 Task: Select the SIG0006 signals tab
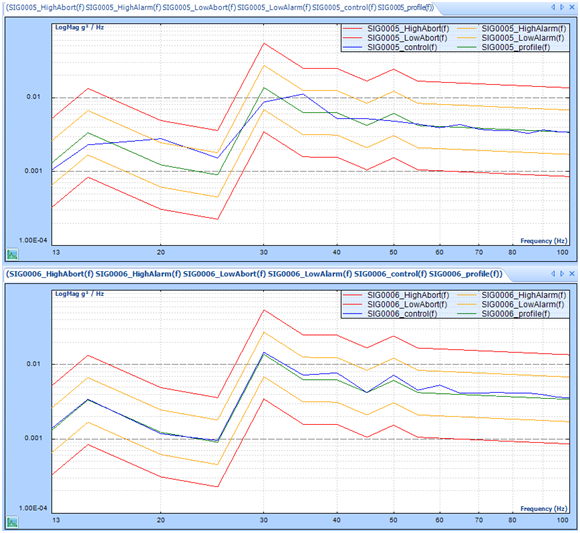coord(254,274)
